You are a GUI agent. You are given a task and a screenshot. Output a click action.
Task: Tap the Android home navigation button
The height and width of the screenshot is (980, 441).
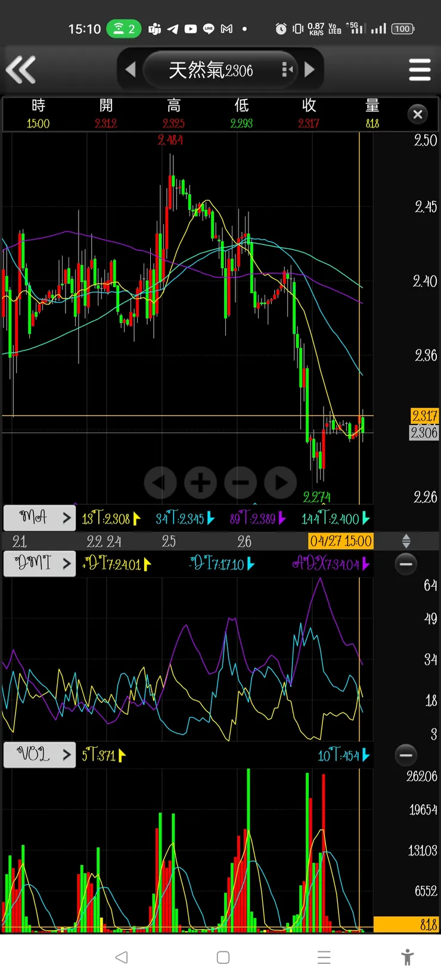(x=223, y=957)
